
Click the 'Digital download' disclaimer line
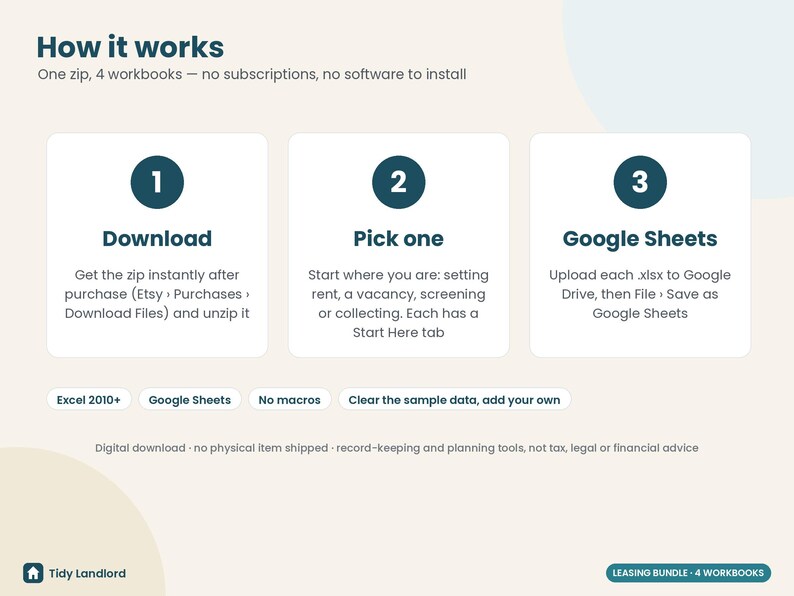click(396, 448)
